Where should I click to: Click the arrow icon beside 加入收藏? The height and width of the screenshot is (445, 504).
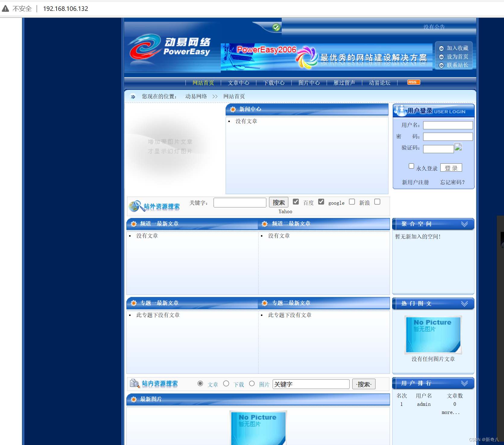coord(441,48)
